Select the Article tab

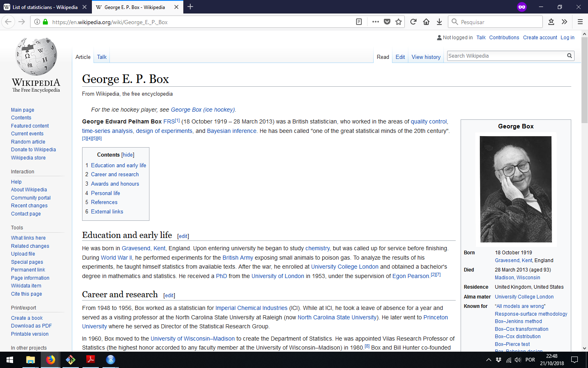pos(83,57)
